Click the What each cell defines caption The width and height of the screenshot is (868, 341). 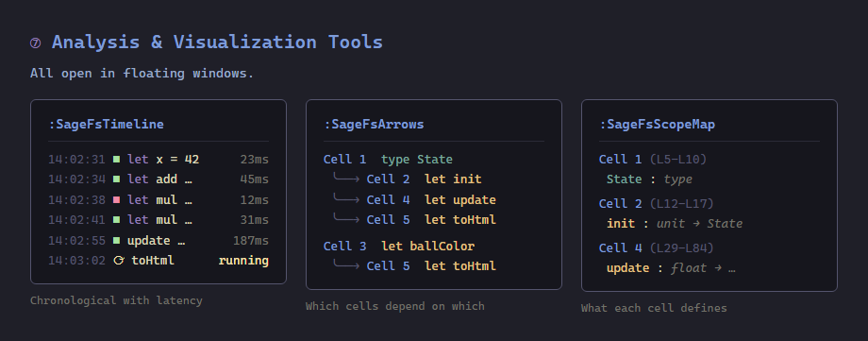pyautogui.click(x=655, y=308)
